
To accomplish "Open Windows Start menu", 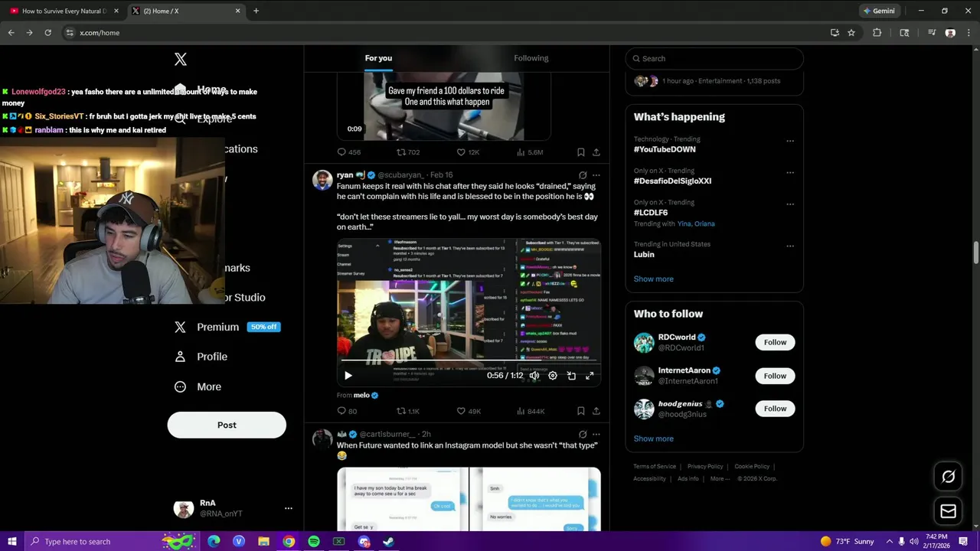I will [11, 542].
